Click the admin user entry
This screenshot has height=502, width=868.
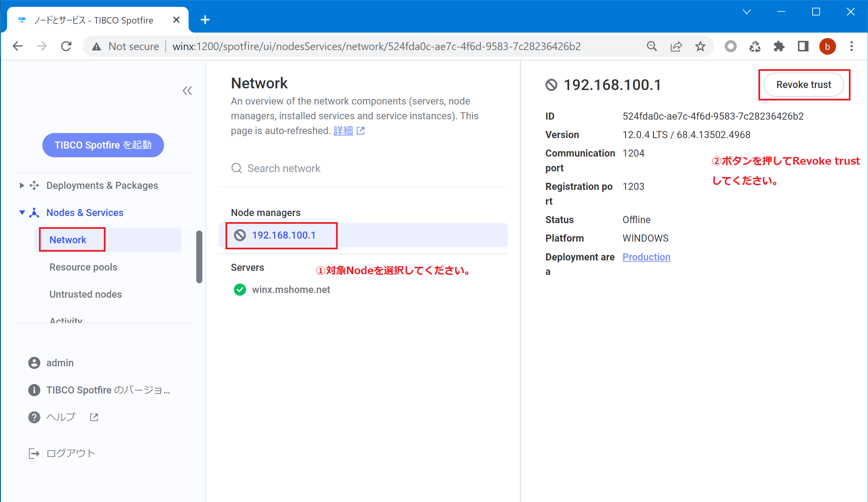click(59, 363)
